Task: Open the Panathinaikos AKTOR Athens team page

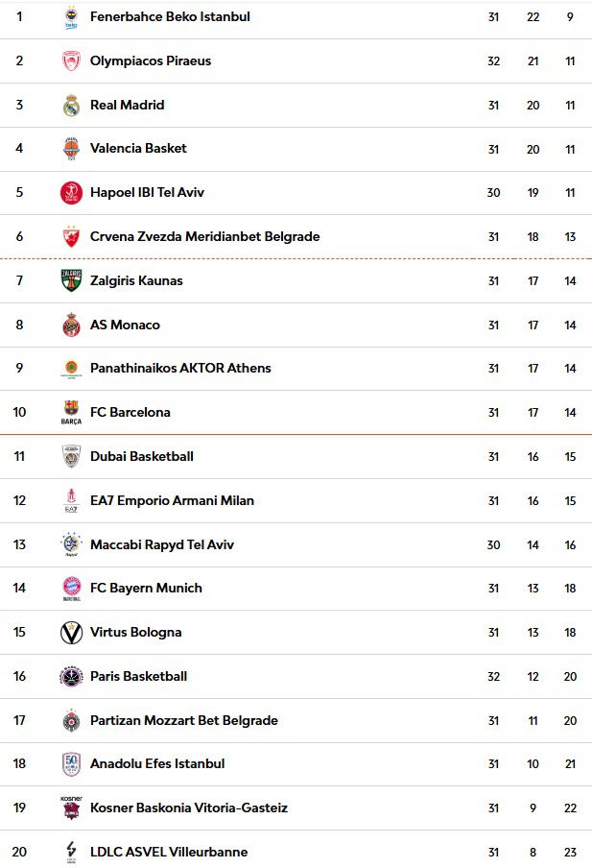Action: coord(180,368)
